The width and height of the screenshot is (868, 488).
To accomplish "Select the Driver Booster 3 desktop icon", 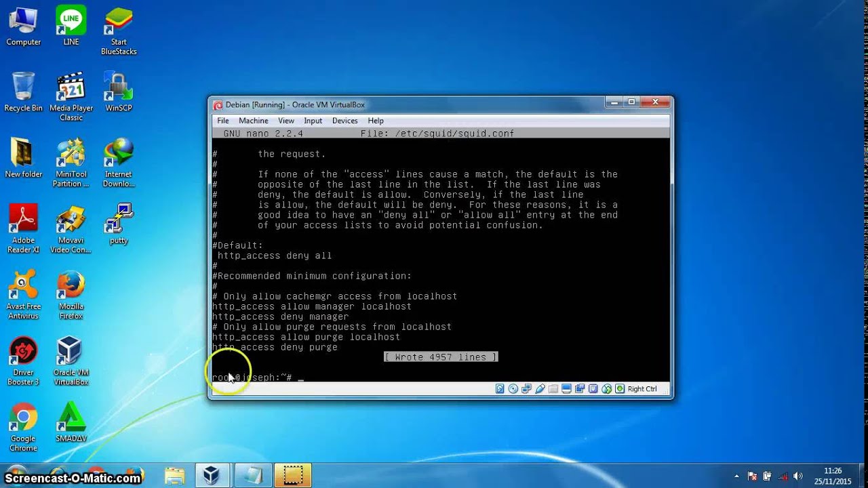I will [24, 361].
